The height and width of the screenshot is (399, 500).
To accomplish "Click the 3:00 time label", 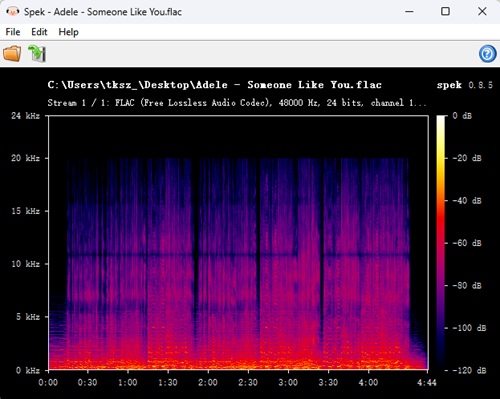I will click(x=288, y=382).
